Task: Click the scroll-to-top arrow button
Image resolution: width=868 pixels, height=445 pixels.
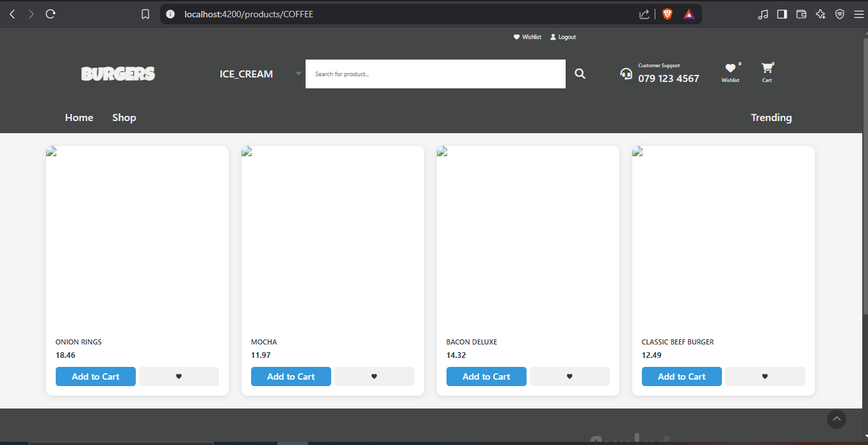Action: [x=837, y=419]
